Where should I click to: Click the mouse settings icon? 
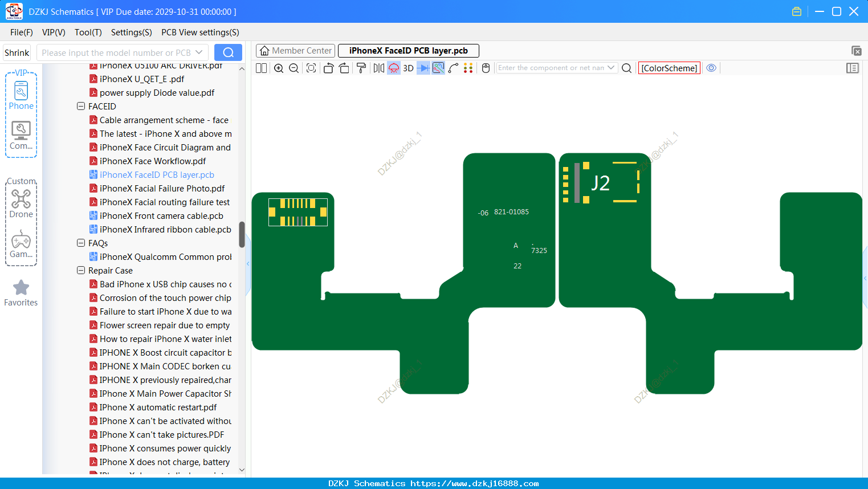coord(486,68)
